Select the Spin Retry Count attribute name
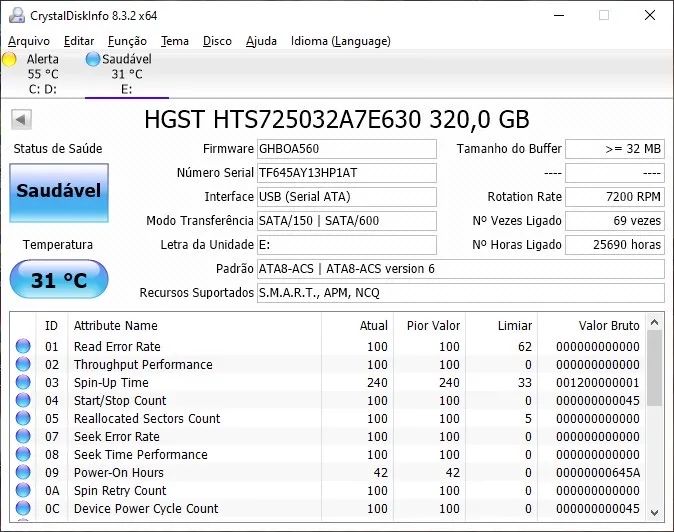The image size is (674, 532). pyautogui.click(x=120, y=491)
